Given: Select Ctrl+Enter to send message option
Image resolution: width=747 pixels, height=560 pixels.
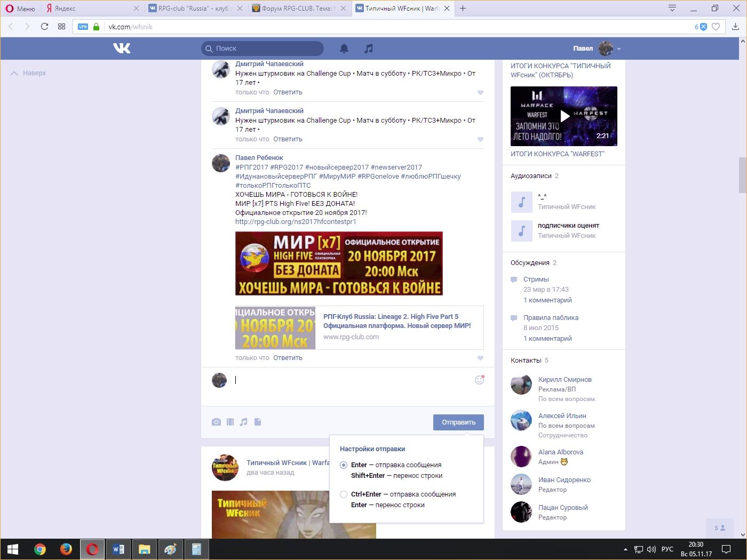Looking at the screenshot, I should click(x=344, y=494).
